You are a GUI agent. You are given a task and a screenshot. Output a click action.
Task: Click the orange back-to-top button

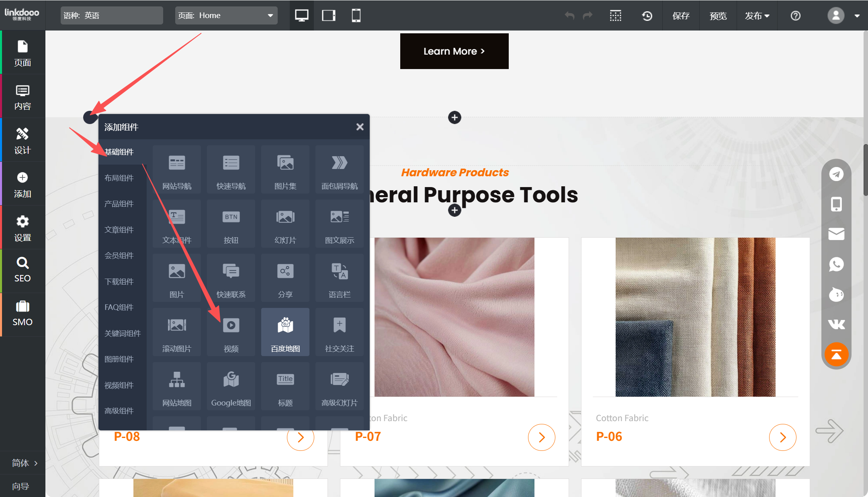click(836, 354)
